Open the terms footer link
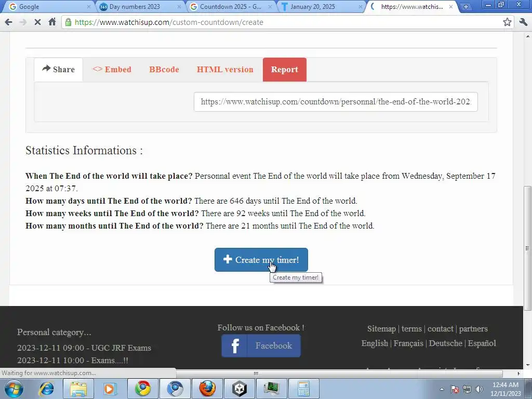The height and width of the screenshot is (399, 532). tap(411, 329)
